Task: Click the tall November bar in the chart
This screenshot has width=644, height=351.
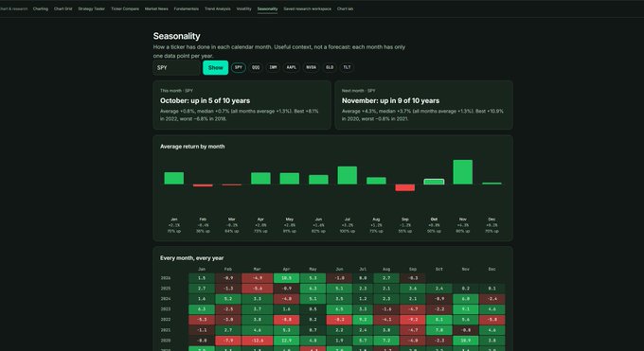Action: [463, 172]
